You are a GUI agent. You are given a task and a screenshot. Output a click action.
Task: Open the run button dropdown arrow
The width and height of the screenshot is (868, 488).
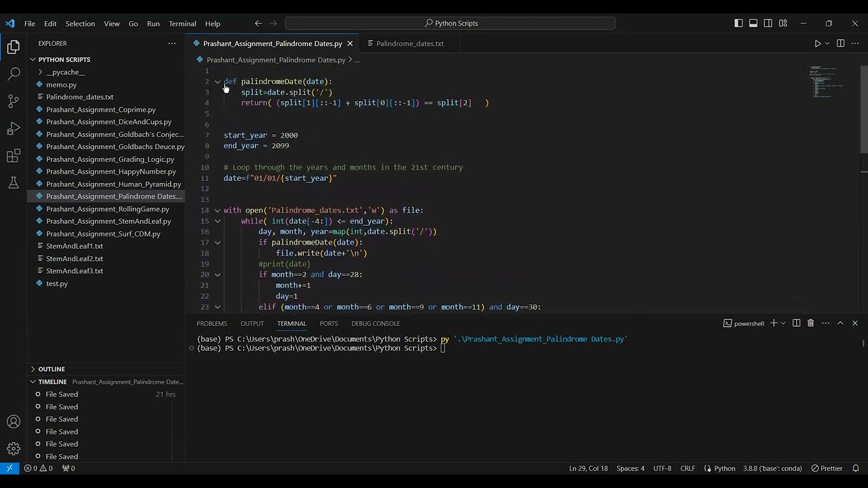(827, 43)
